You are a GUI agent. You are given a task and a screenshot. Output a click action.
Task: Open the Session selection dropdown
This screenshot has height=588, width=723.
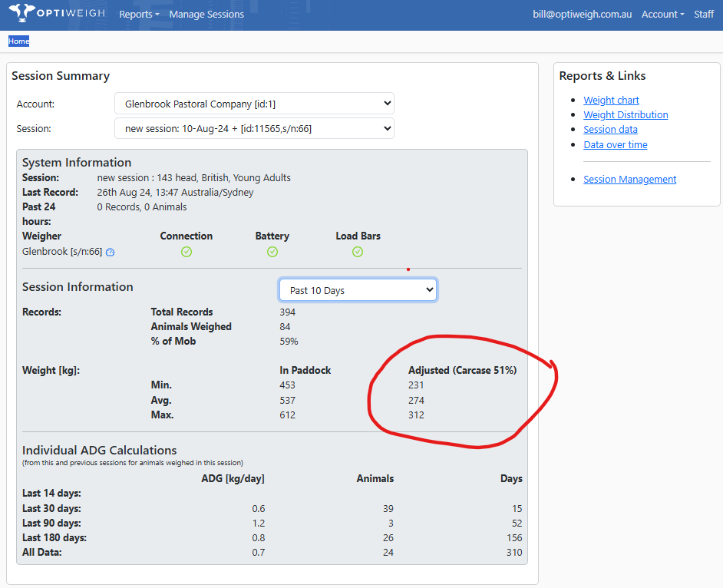254,128
